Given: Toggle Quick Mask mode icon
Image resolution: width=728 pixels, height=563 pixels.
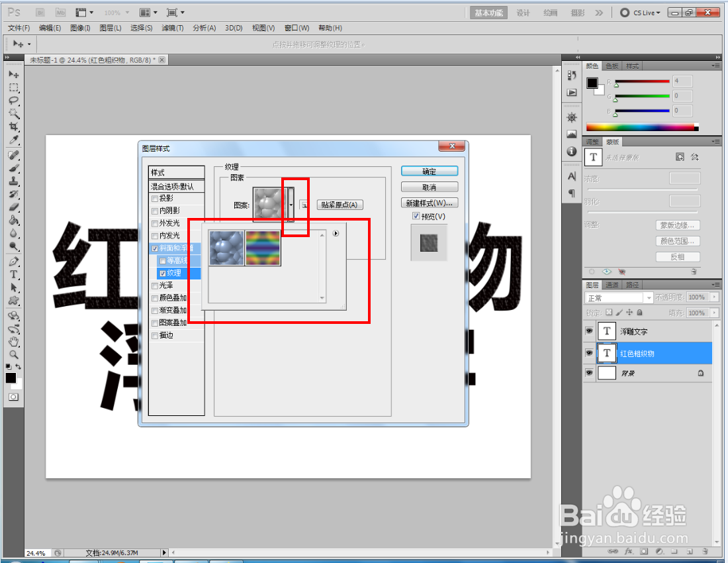Looking at the screenshot, I should (13, 397).
